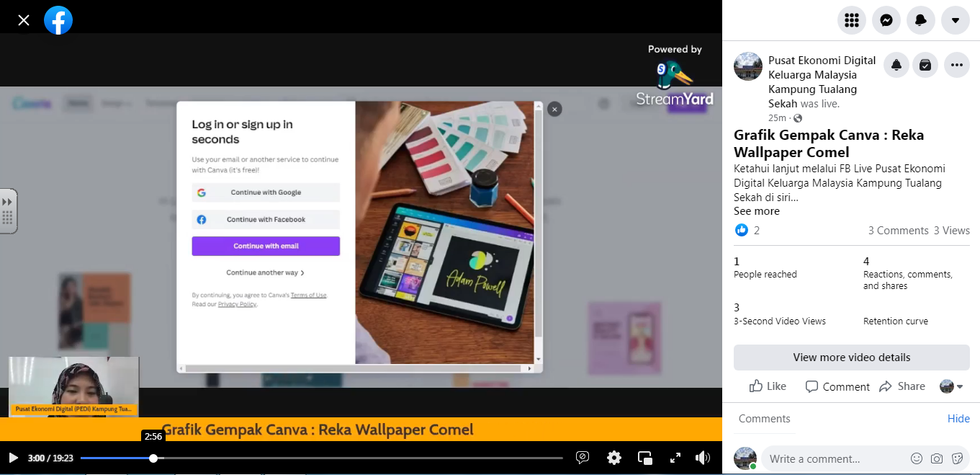
Task: Click the Comment button
Action: pos(837,386)
